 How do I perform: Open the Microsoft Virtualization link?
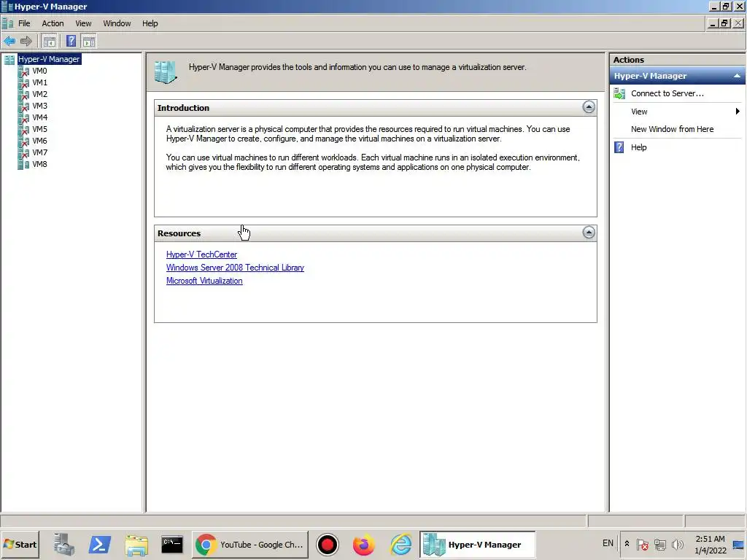coord(204,281)
